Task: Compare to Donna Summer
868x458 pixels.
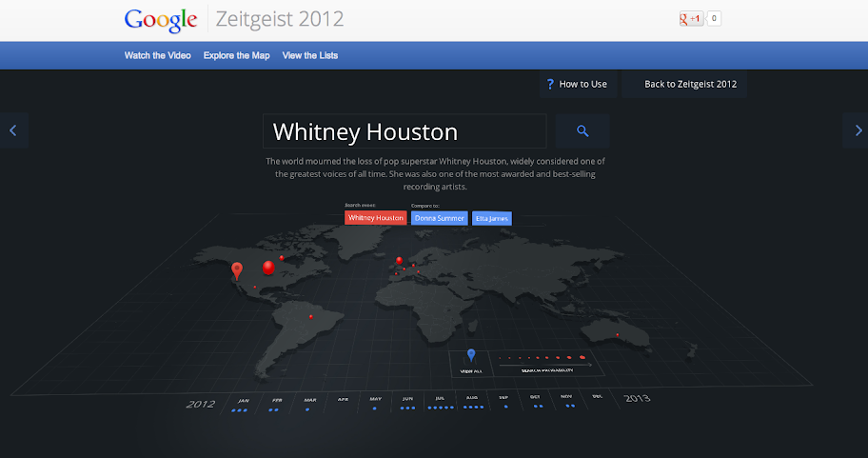Action: [x=439, y=218]
